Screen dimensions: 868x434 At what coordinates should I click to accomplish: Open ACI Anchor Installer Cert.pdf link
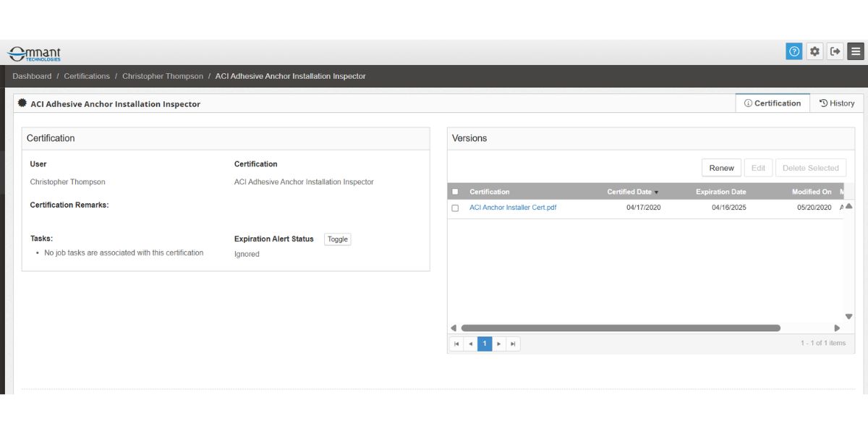(513, 208)
